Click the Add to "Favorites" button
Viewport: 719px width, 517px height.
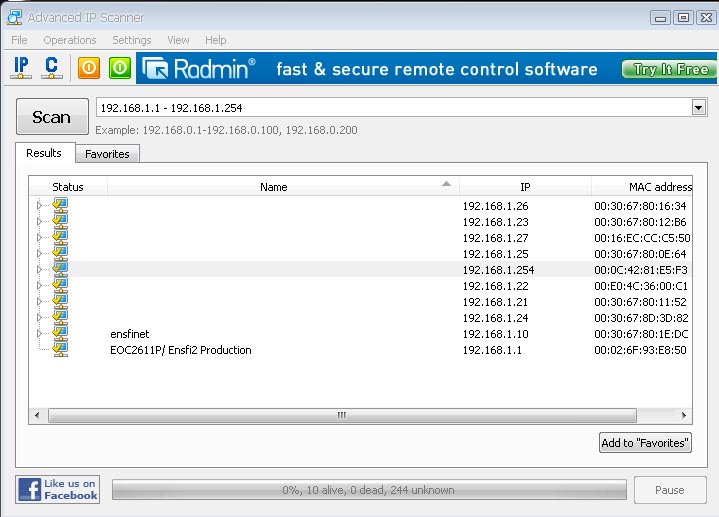point(645,443)
